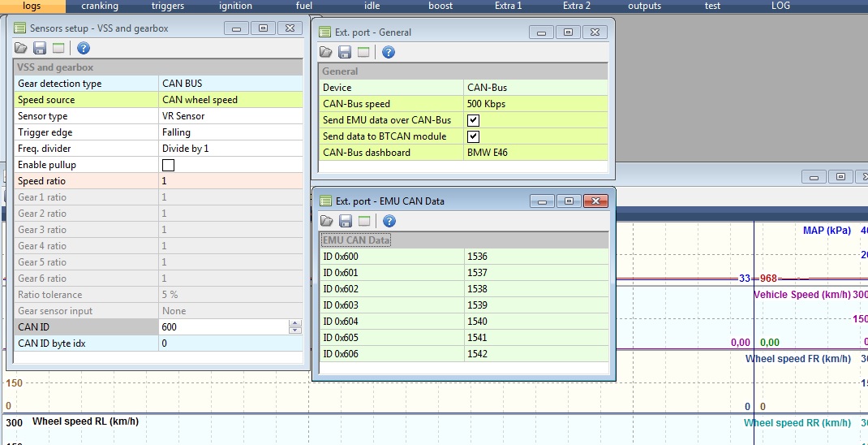
Task: Click green table icon in EMU CAN Data toolbar
Action: (x=363, y=221)
